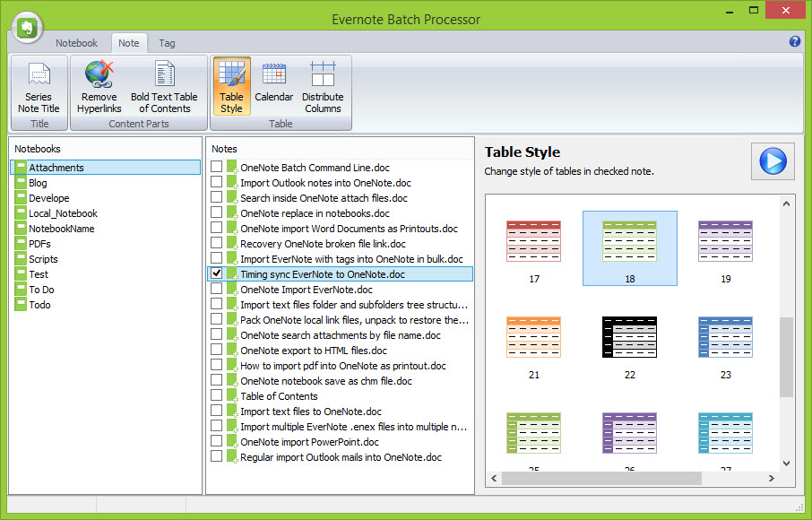Check OneNote Batch Command Line.doc checkbox

217,167
